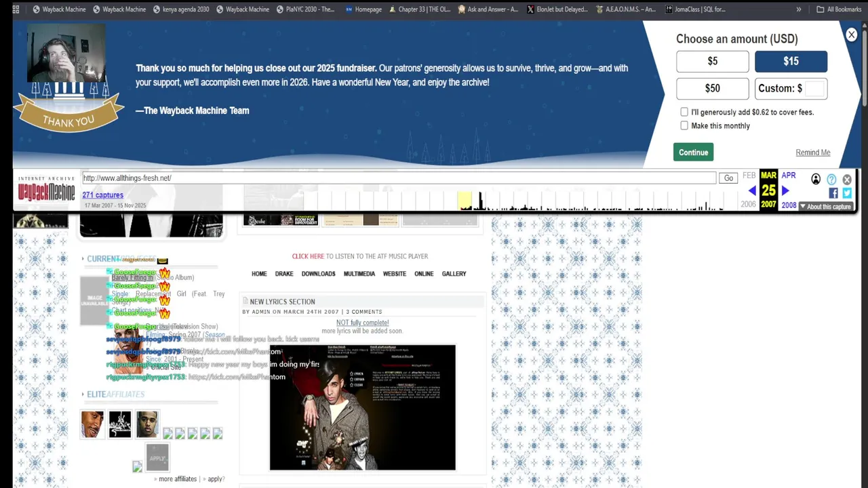Open the A.E.A.O.N.M.S. bookmark

tap(626, 9)
